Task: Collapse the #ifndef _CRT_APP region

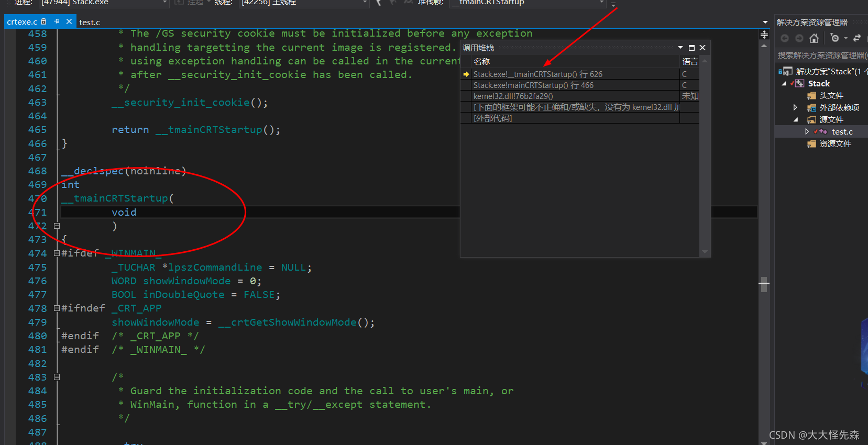Action: (57, 308)
